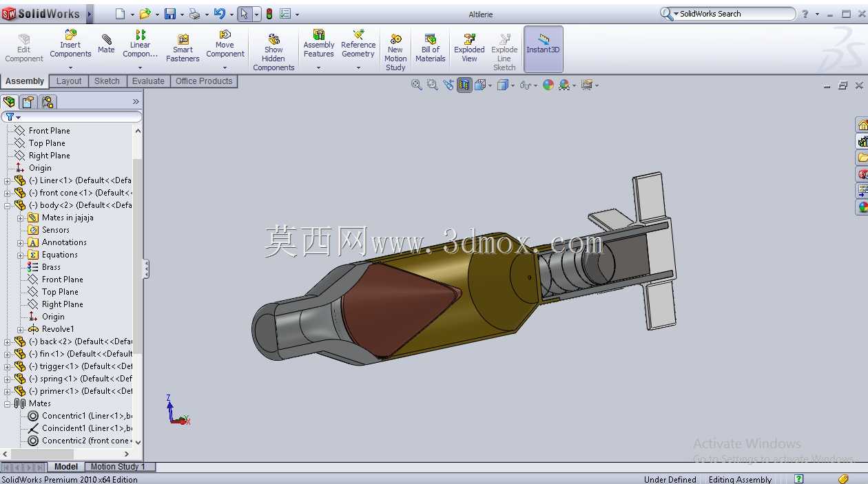Open the Assembly Features dropdown arrow

[318, 67]
